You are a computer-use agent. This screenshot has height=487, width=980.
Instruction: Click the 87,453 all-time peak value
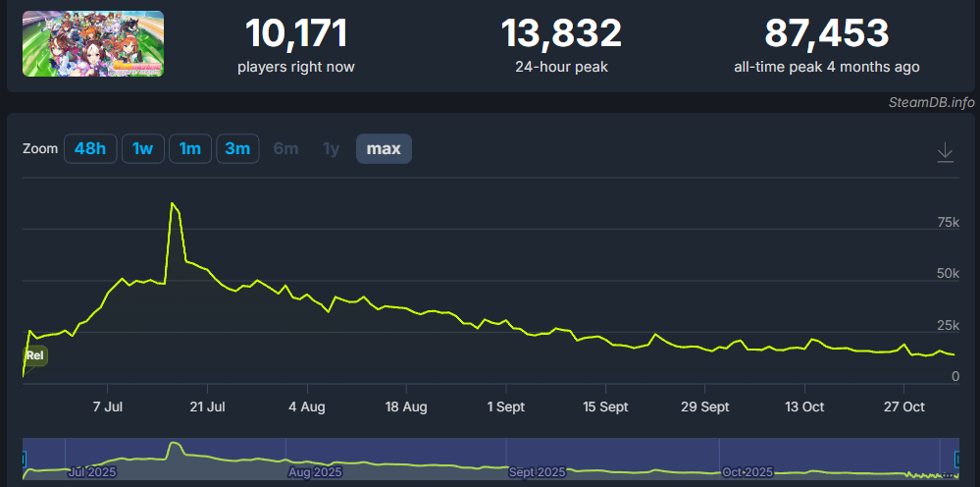(x=826, y=33)
